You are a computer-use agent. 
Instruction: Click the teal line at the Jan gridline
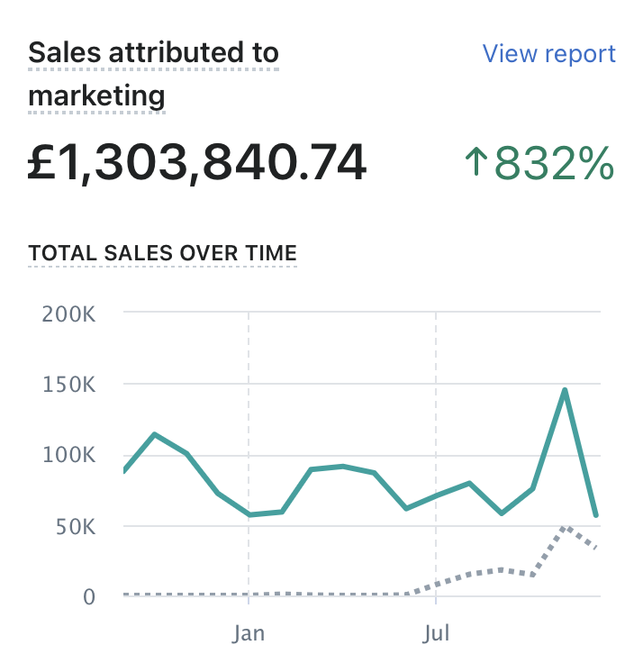pyautogui.click(x=249, y=514)
